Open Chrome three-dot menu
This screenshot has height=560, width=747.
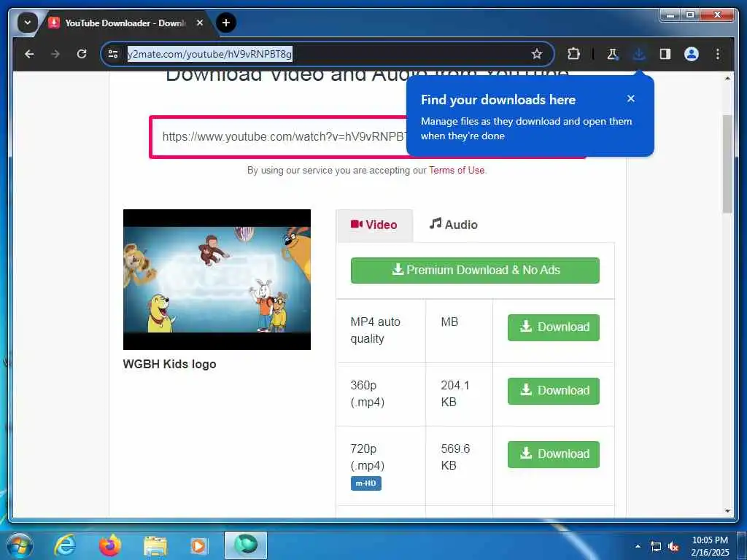[x=718, y=54]
